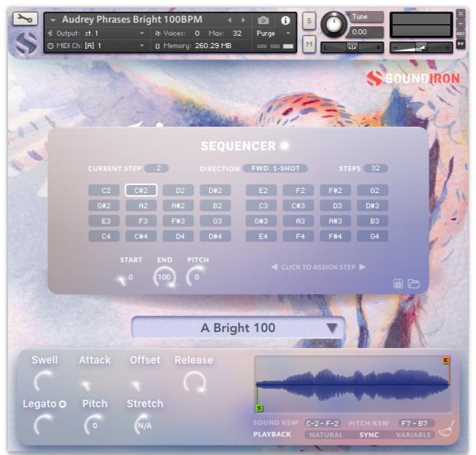The image size is (476, 455).
Task: Click the orange E end marker
Action: [x=445, y=360]
